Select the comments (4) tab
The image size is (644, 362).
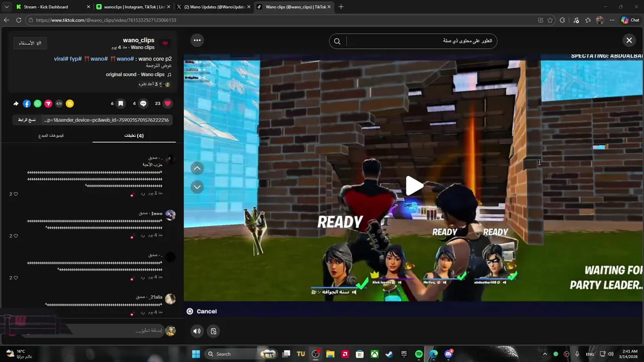tap(134, 136)
